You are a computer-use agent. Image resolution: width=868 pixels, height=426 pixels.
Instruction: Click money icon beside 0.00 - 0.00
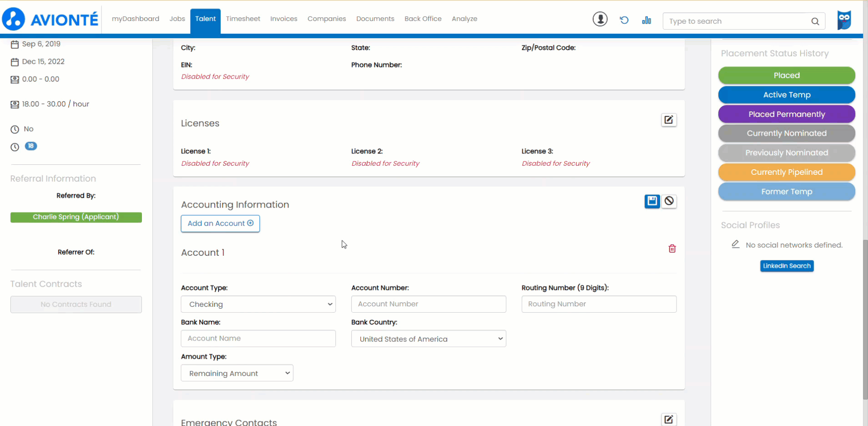pos(15,79)
